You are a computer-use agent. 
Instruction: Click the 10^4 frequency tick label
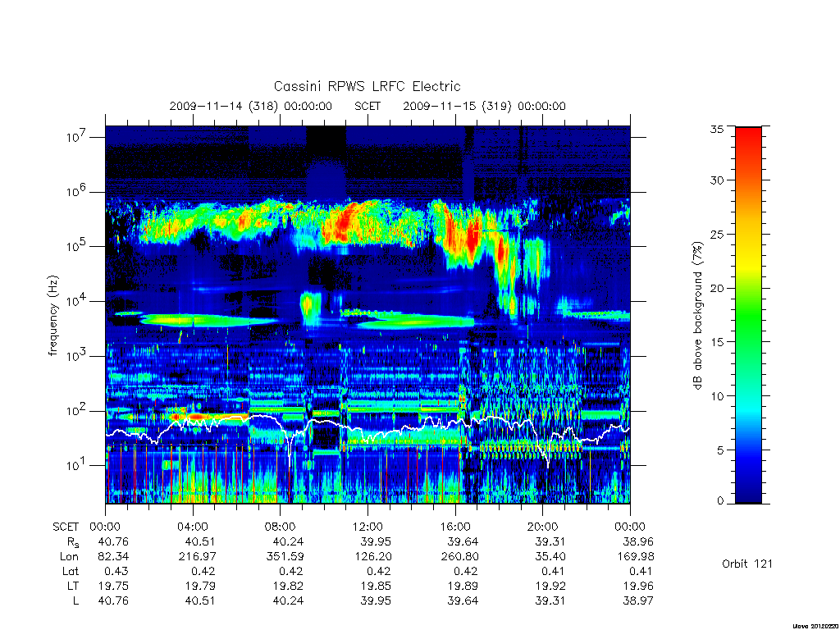tap(78, 300)
